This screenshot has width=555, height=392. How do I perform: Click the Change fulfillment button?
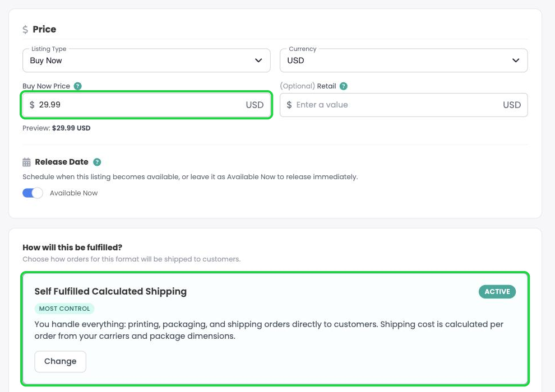60,361
